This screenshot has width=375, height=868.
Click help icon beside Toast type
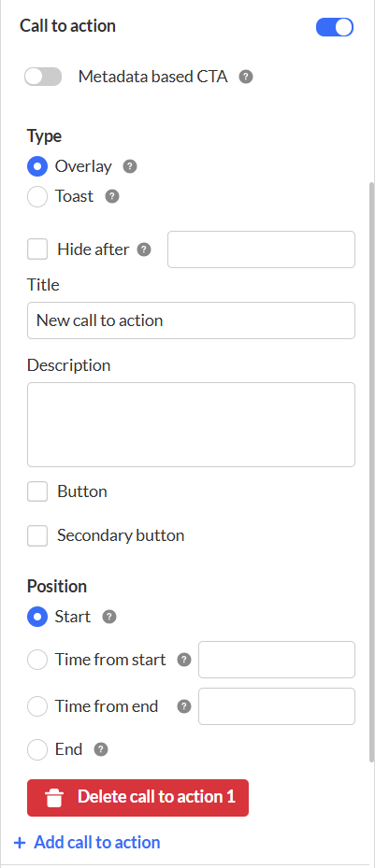[x=112, y=196]
